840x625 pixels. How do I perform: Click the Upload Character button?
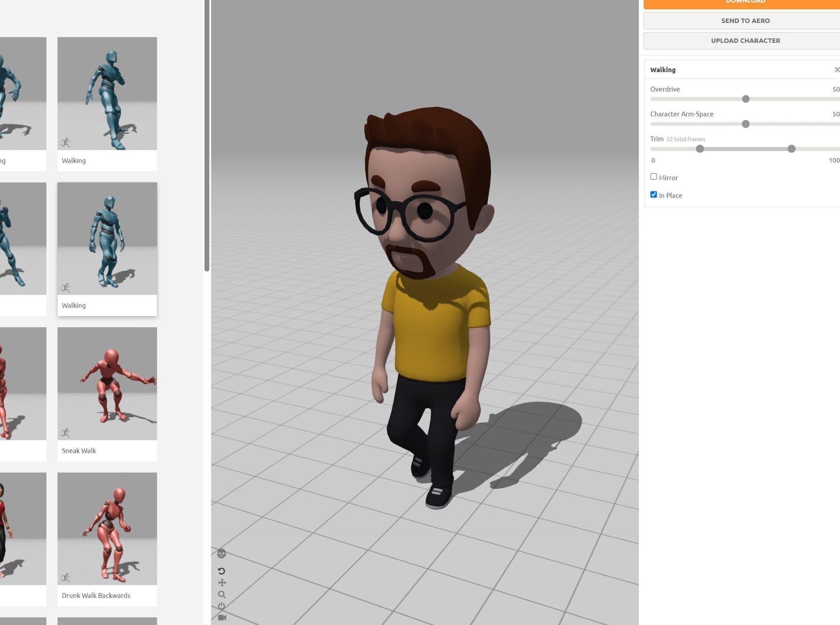pos(742,41)
